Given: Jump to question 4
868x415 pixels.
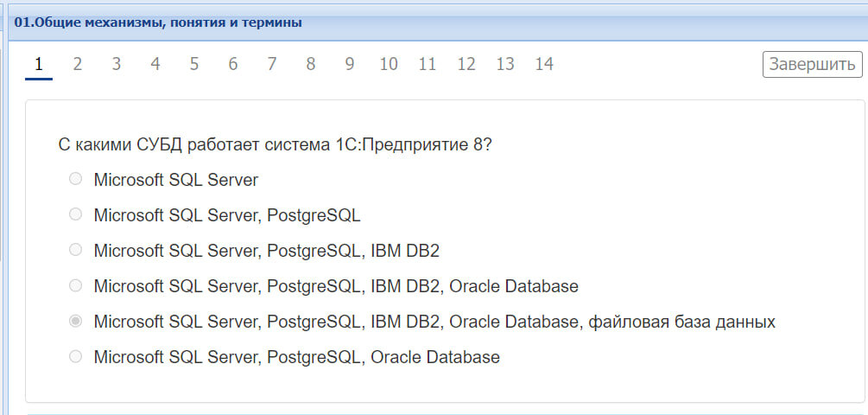Looking at the screenshot, I should coord(155,65).
